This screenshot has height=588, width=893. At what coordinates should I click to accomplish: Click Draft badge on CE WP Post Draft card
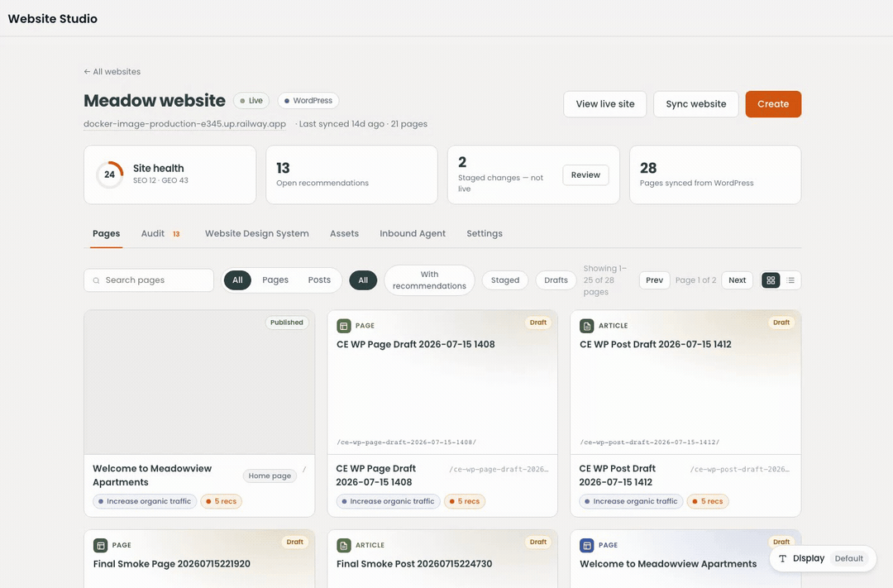coord(781,323)
